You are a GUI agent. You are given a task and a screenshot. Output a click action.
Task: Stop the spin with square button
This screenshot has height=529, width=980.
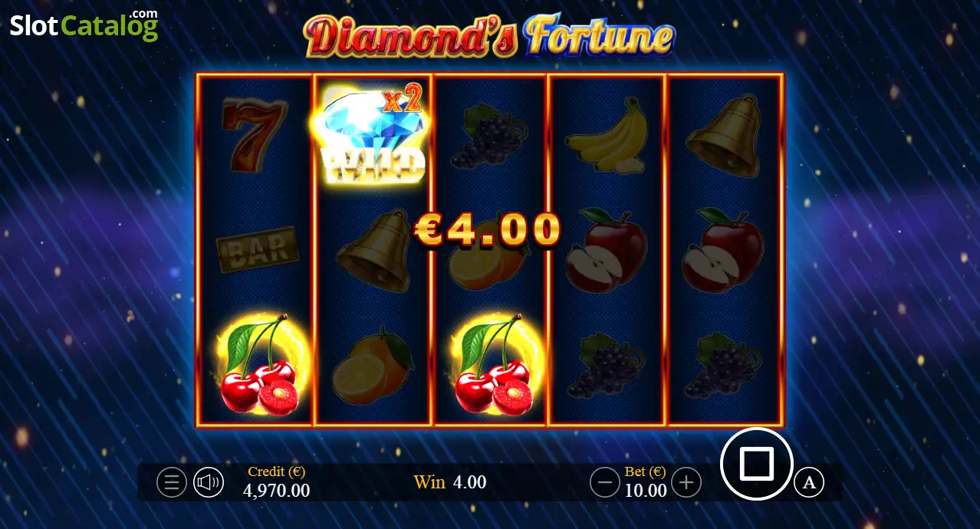point(757,464)
